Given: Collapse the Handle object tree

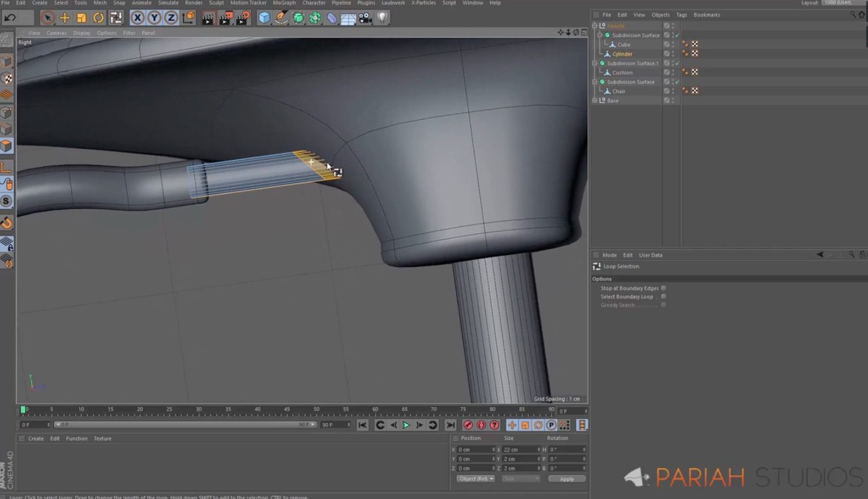Looking at the screenshot, I should coord(595,26).
